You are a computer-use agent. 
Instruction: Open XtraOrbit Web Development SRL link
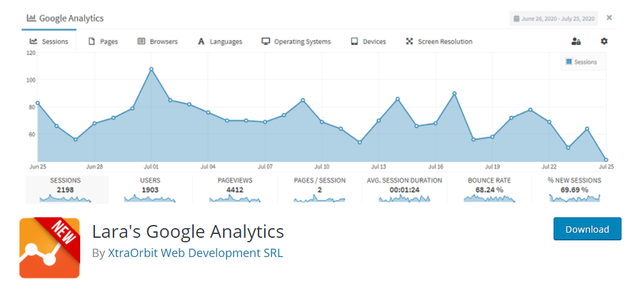tap(196, 253)
